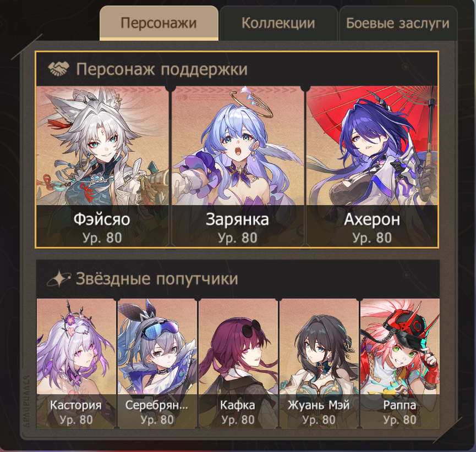The width and height of the screenshot is (476, 452).
Task: Click the Зарянка Ур. 80 level text
Action: [238, 238]
